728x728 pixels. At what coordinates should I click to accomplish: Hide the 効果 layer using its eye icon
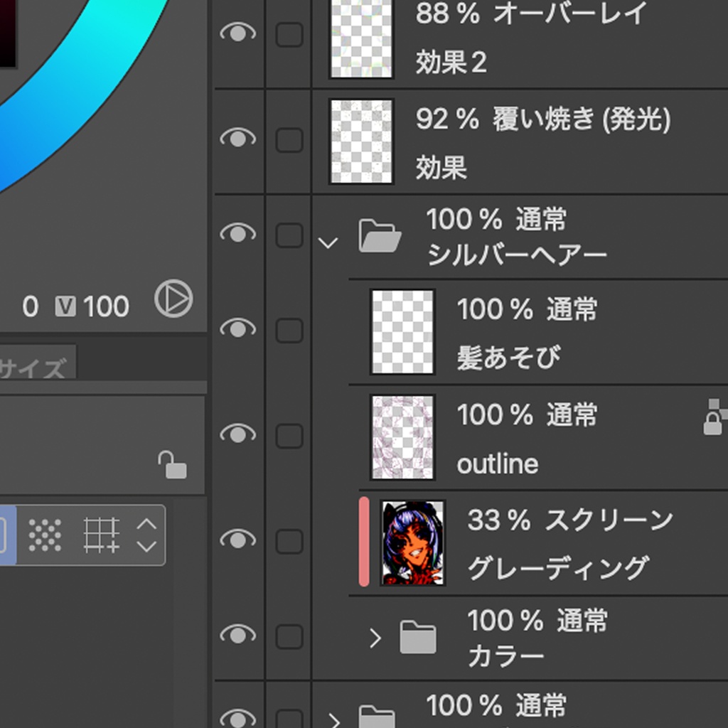click(237, 138)
